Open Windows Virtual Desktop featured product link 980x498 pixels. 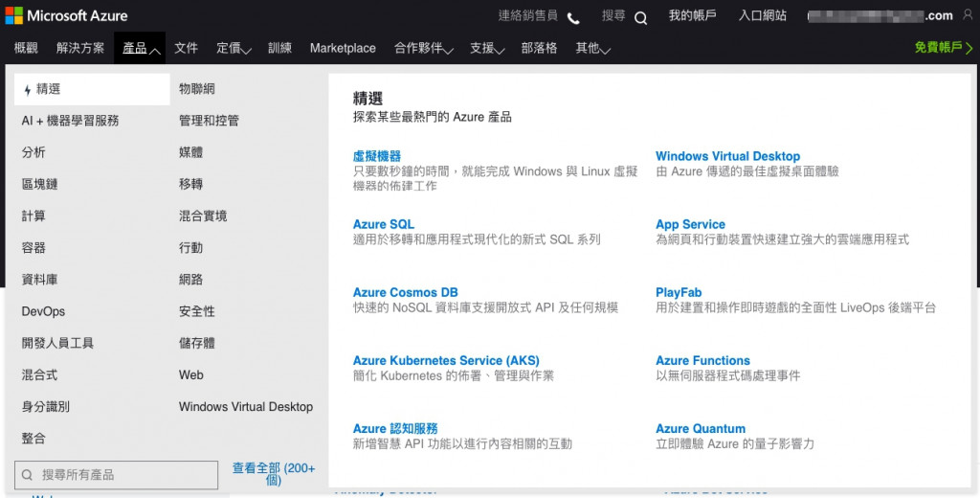[x=727, y=156]
